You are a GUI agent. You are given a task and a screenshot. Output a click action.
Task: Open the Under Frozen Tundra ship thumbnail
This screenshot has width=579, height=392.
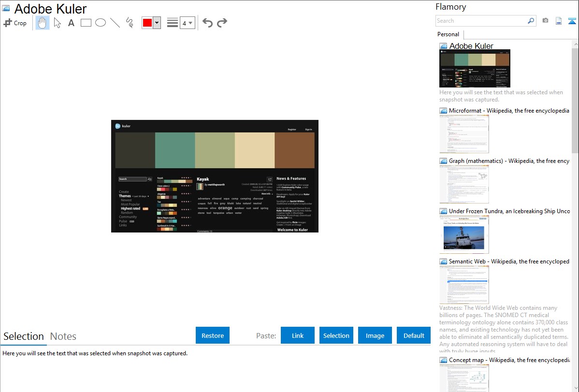pos(464,234)
